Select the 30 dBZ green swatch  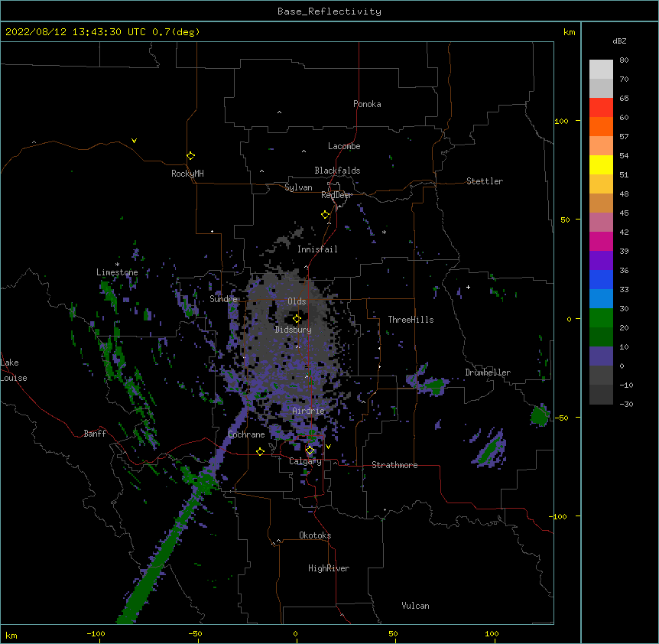[x=601, y=318]
